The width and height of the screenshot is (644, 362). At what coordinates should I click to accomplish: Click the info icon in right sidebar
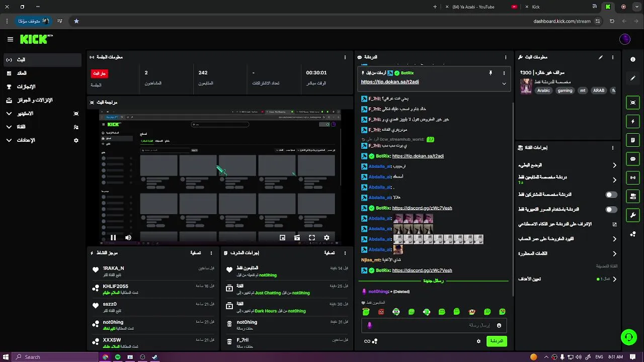633,59
